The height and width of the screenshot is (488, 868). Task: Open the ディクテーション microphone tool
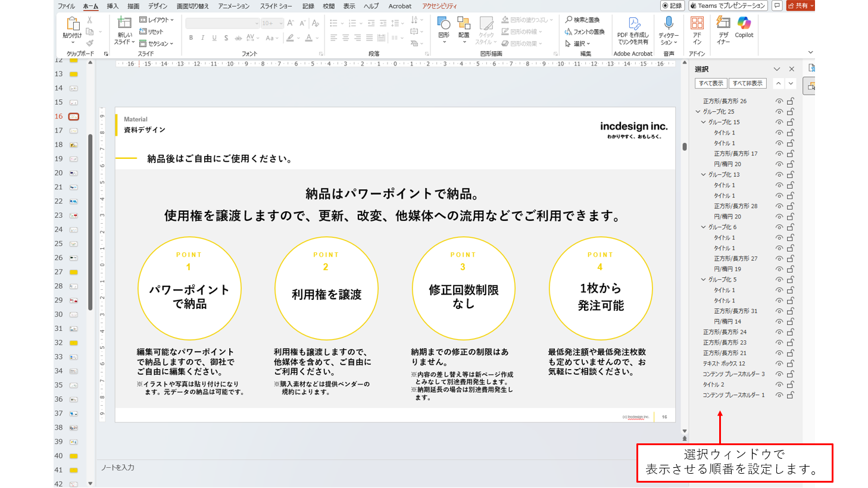pyautogui.click(x=669, y=24)
